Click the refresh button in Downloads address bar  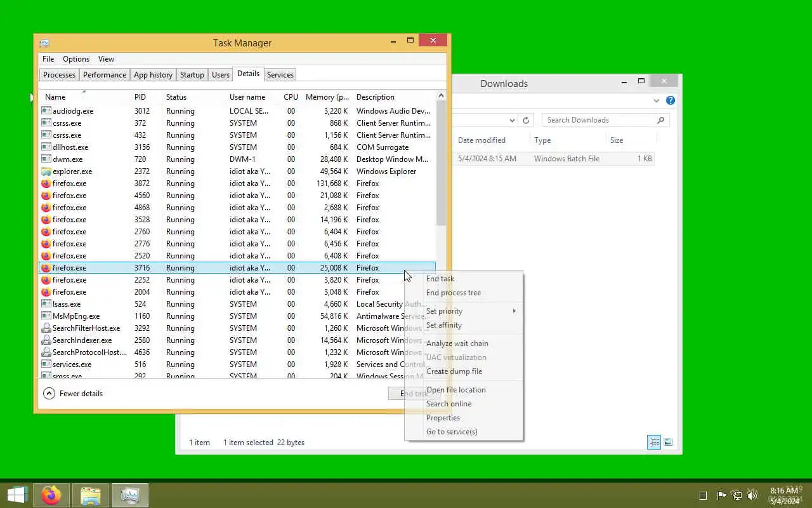526,120
